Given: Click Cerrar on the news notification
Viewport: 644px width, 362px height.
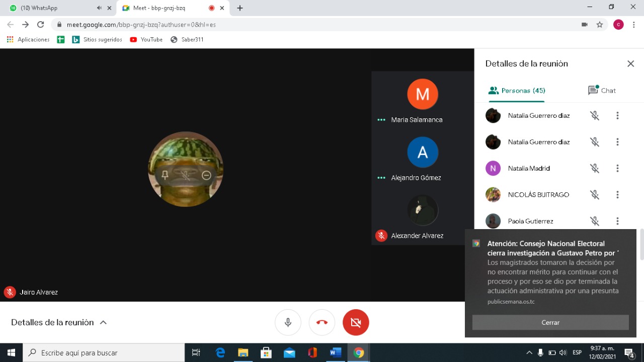Looking at the screenshot, I should (x=550, y=322).
